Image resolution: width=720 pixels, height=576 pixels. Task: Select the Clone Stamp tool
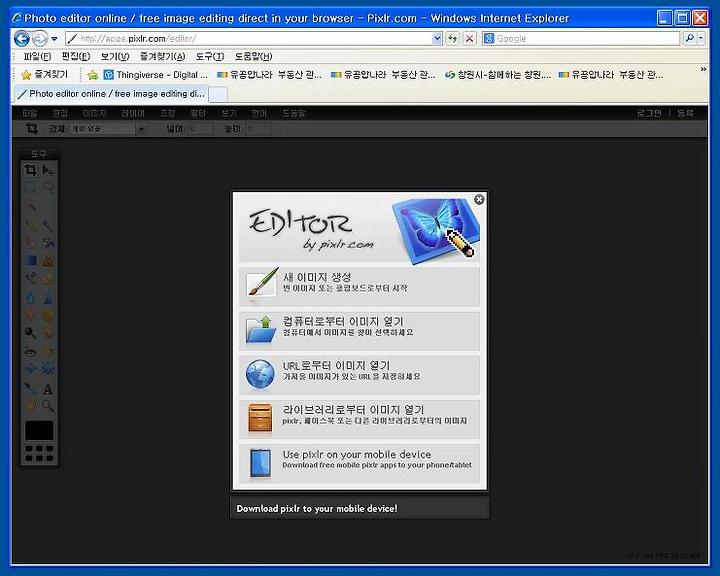click(48, 261)
